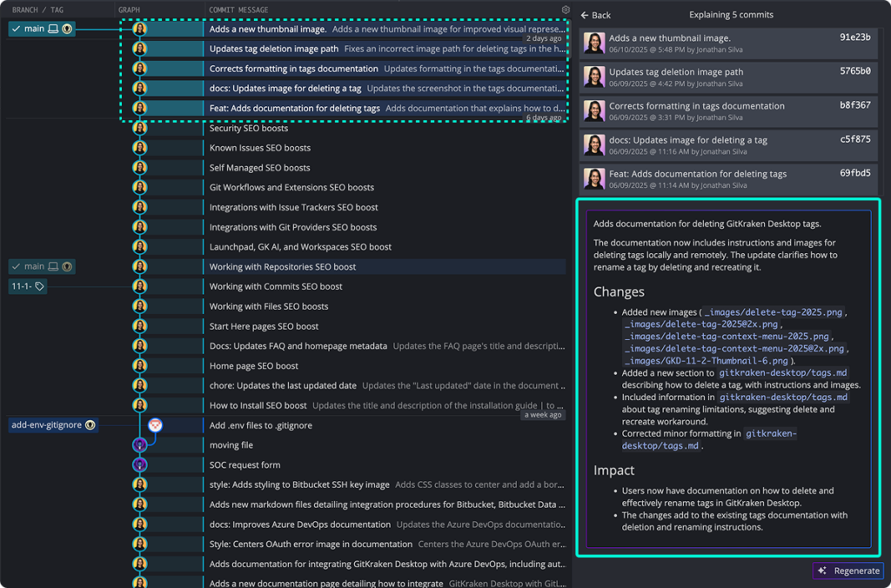Open file link _images/delete-tag-2025@2x.png
Viewport: 891px width, 588px height.
(700, 324)
